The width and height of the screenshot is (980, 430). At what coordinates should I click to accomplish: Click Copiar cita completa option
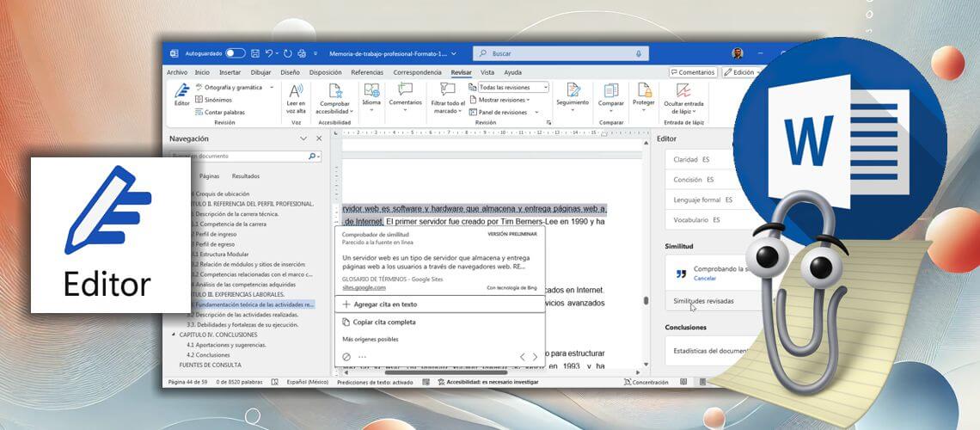tap(383, 322)
